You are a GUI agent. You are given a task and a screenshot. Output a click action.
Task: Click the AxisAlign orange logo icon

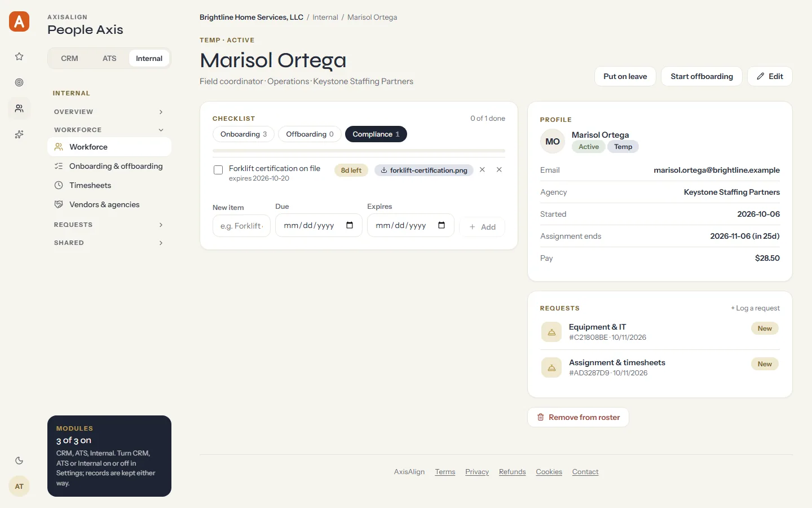(19, 21)
